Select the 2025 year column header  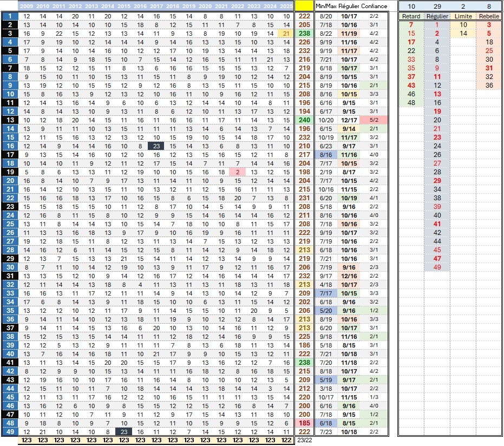[286, 6]
